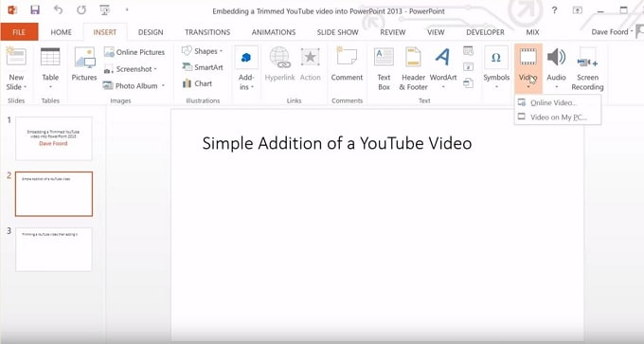Open the ANIMATIONS tab

pos(274,32)
